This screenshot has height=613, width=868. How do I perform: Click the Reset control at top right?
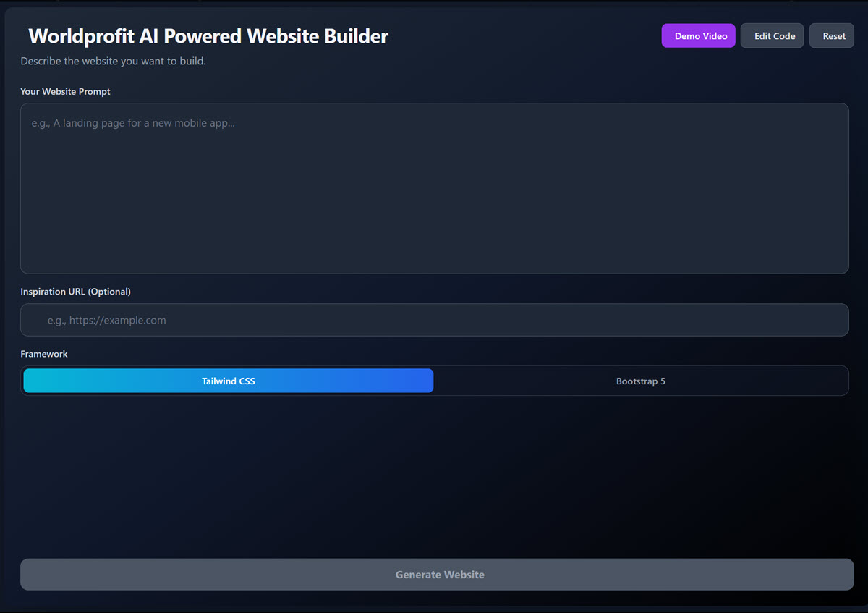tap(831, 35)
